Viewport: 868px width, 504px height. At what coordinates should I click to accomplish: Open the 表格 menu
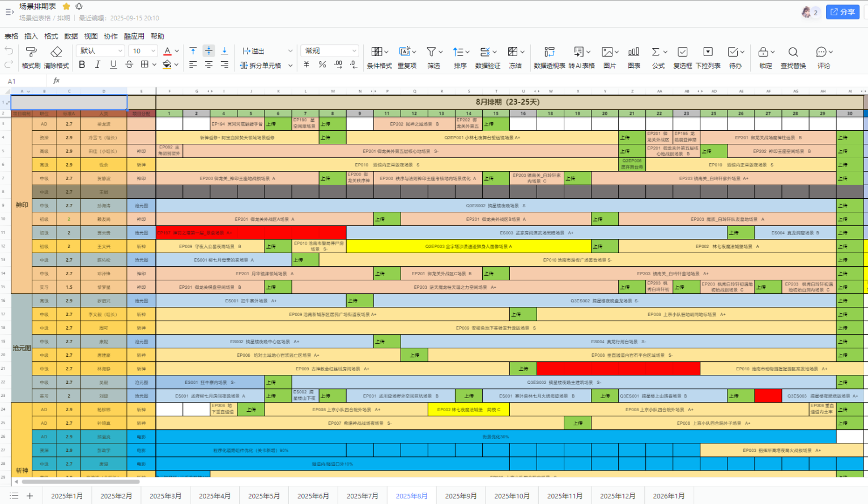[x=11, y=36]
